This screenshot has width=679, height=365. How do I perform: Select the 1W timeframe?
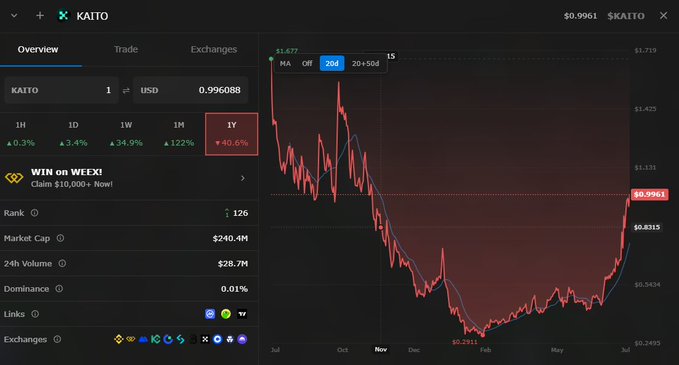tap(126, 134)
